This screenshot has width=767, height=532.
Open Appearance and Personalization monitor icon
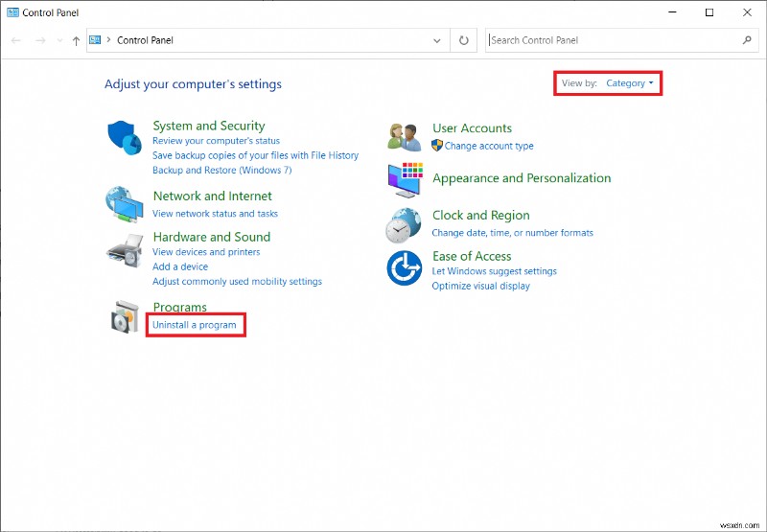[x=405, y=179]
